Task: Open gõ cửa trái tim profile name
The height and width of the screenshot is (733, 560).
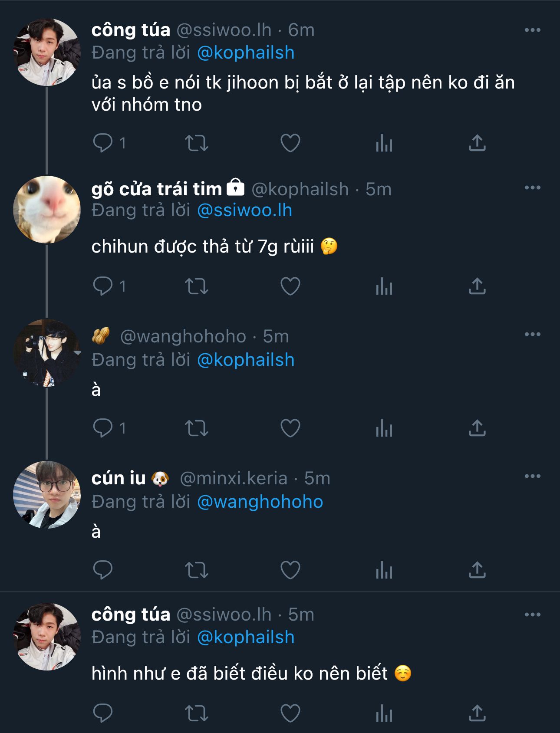Action: pos(157,189)
